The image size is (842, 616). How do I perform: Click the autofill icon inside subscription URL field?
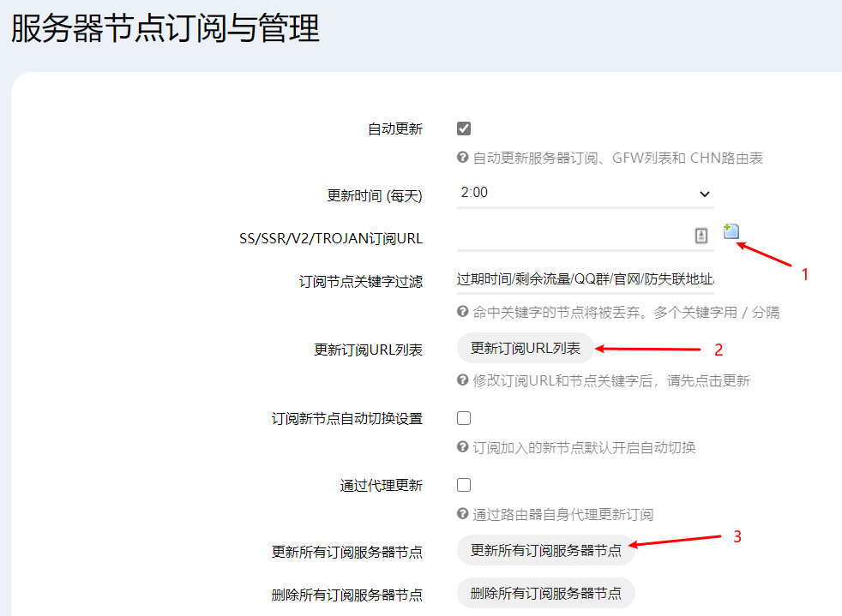coord(701,236)
